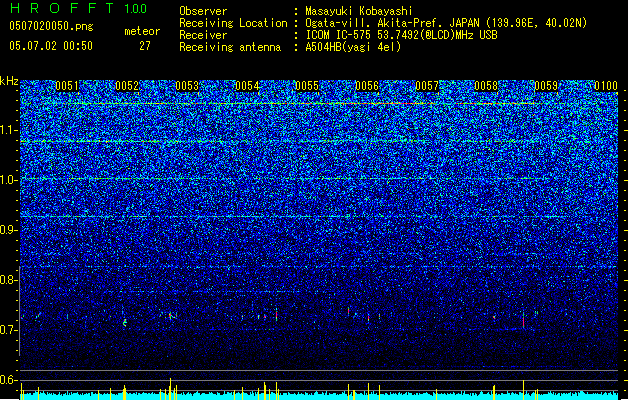Select Ogata-vill. Akita-Pref. JAPAN location text
The height and width of the screenshot is (400, 629).
[x=446, y=23]
